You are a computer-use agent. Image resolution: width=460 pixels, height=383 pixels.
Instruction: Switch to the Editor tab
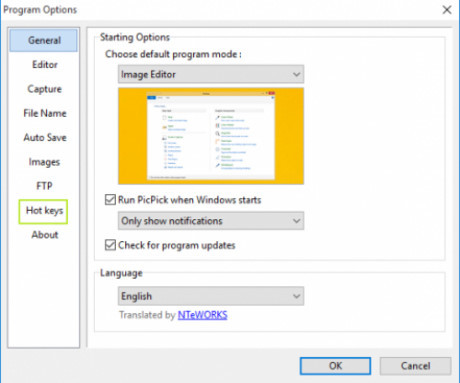click(45, 65)
